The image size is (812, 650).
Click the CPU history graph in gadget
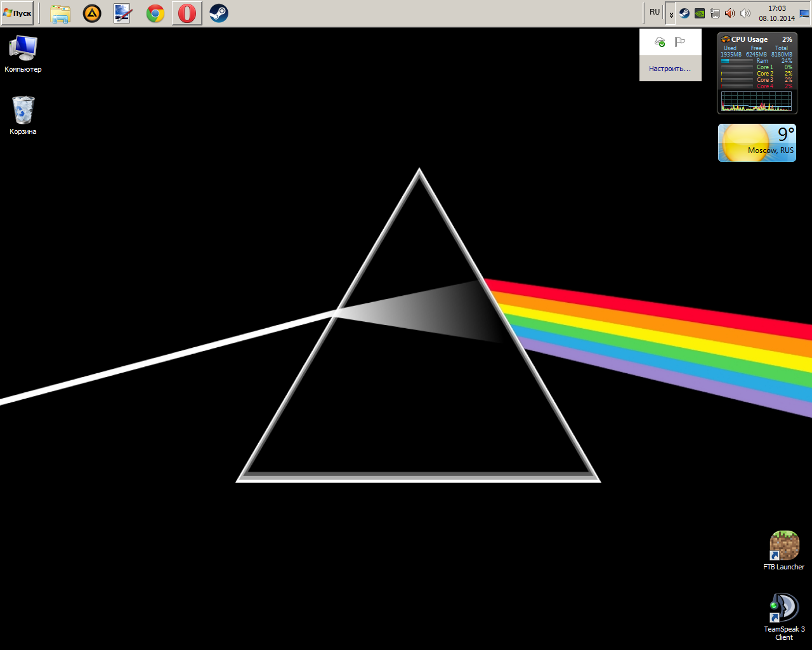(x=756, y=102)
